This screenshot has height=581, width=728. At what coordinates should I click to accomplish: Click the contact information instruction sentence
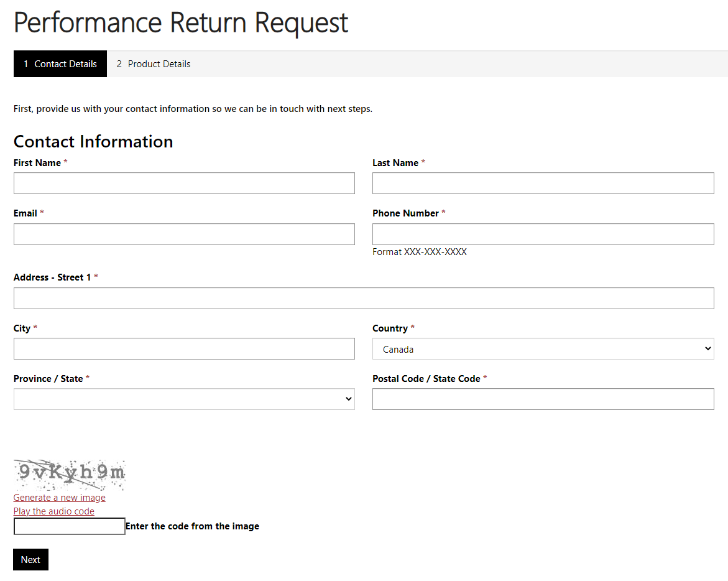coord(193,109)
